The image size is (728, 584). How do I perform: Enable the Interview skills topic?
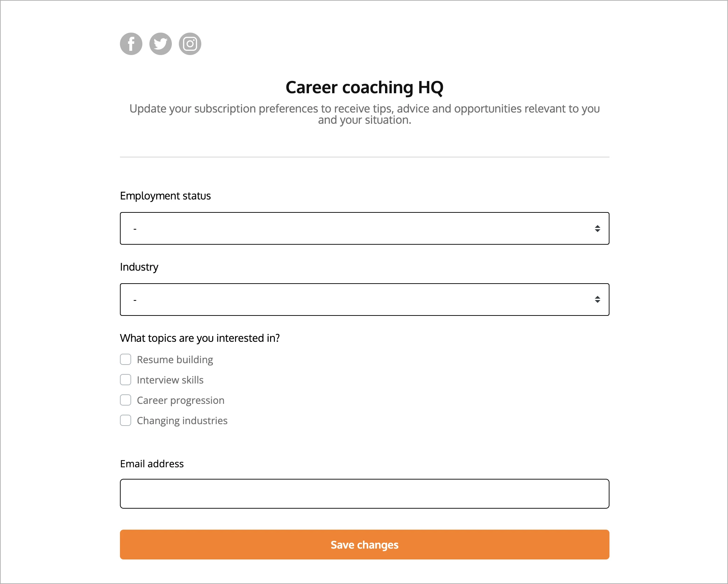click(x=125, y=380)
